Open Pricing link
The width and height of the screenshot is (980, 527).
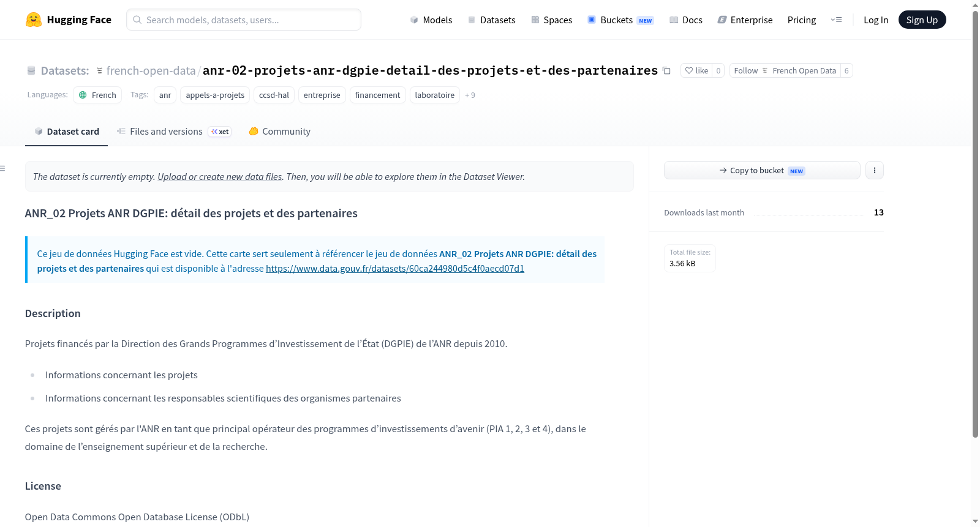pos(802,20)
